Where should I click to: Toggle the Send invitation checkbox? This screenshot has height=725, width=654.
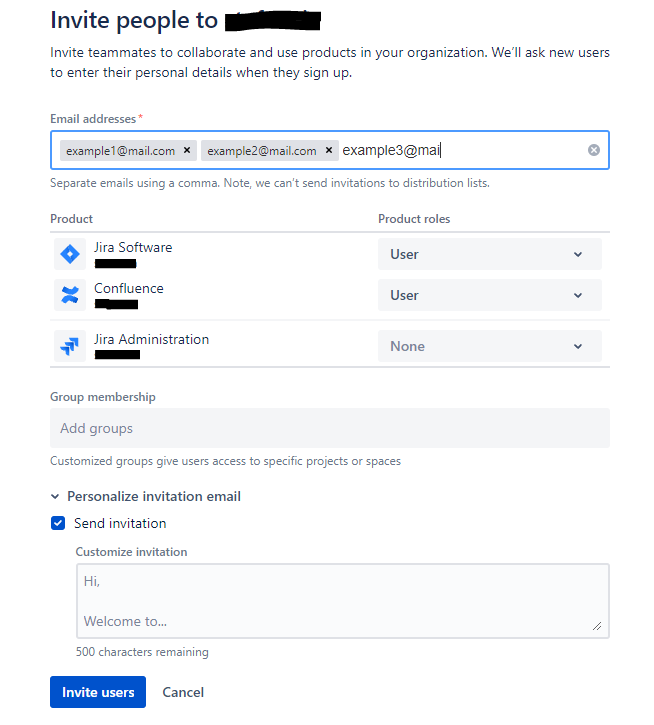coord(58,523)
